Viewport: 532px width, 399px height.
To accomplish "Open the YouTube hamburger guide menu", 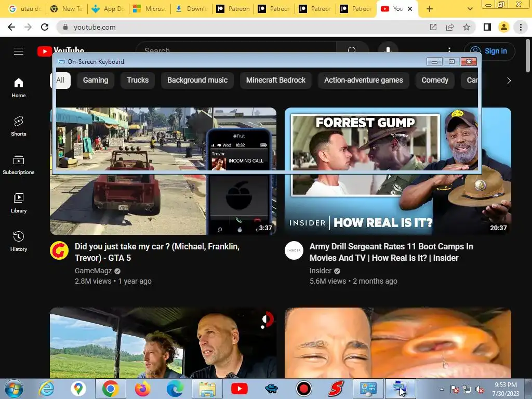I will [x=19, y=51].
